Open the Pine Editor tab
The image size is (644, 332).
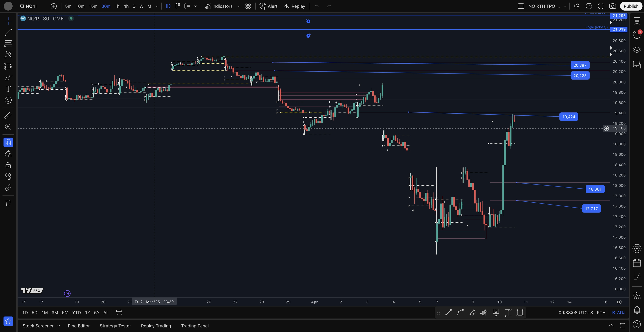[78, 326]
